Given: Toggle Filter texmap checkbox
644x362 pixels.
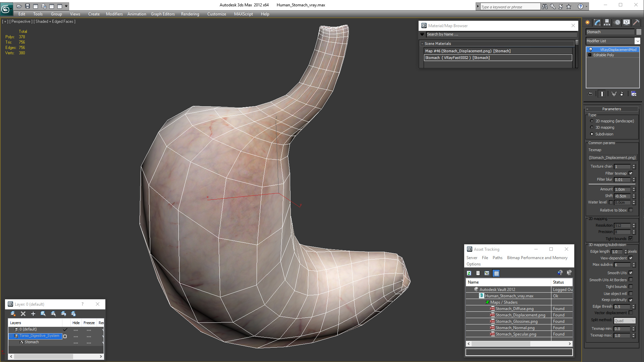Looking at the screenshot, I should pyautogui.click(x=631, y=173).
